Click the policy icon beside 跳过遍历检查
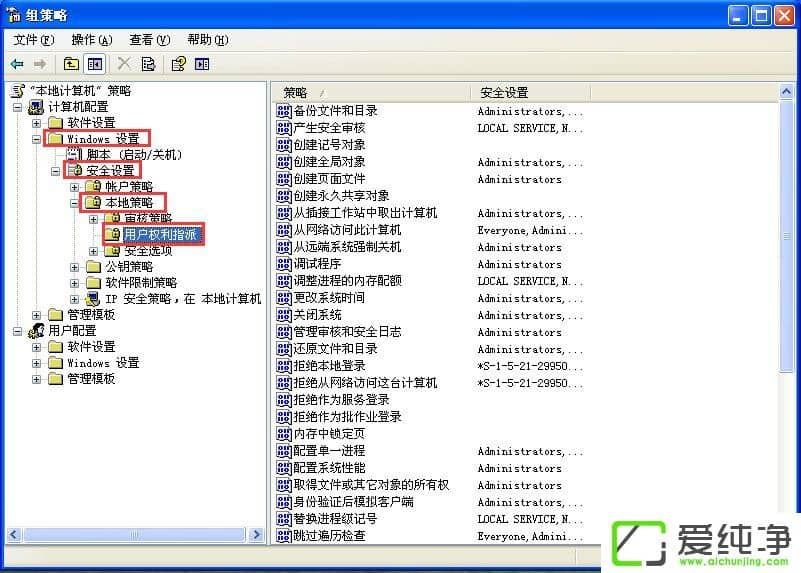Image resolution: width=801 pixels, height=573 pixels. pyautogui.click(x=284, y=536)
